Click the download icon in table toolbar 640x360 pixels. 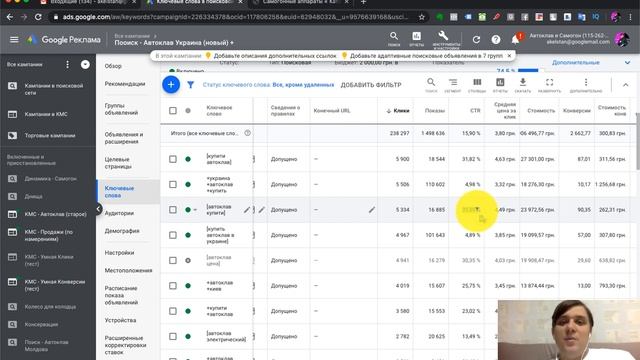tap(522, 85)
